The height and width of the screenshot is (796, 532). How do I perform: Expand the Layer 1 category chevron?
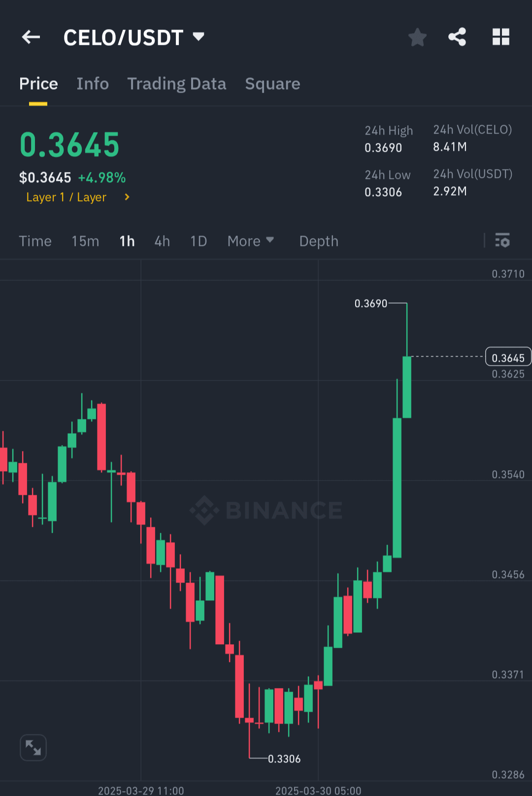pyautogui.click(x=126, y=197)
